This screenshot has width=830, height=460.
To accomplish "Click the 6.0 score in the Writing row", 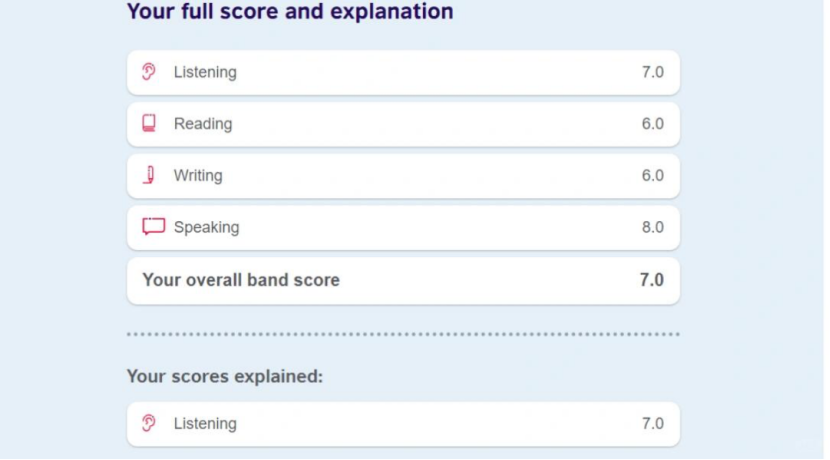I will [653, 175].
